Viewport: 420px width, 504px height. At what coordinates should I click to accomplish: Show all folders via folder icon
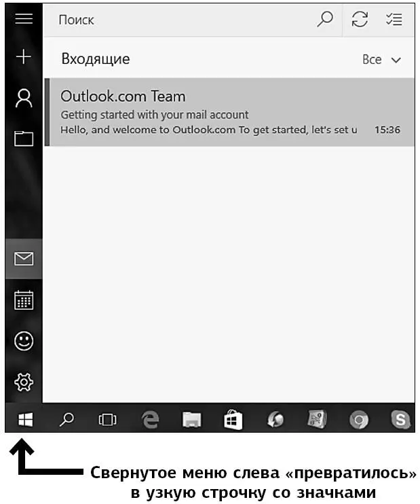pyautogui.click(x=24, y=139)
